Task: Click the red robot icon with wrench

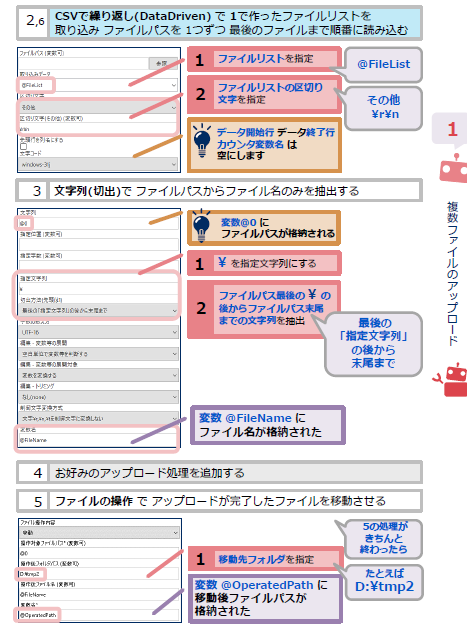Action: pyautogui.click(x=452, y=380)
